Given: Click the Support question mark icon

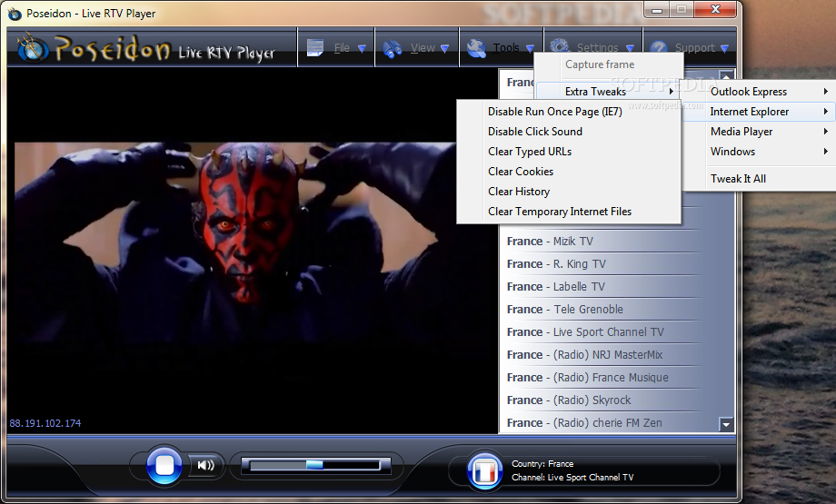Looking at the screenshot, I should tap(659, 47).
